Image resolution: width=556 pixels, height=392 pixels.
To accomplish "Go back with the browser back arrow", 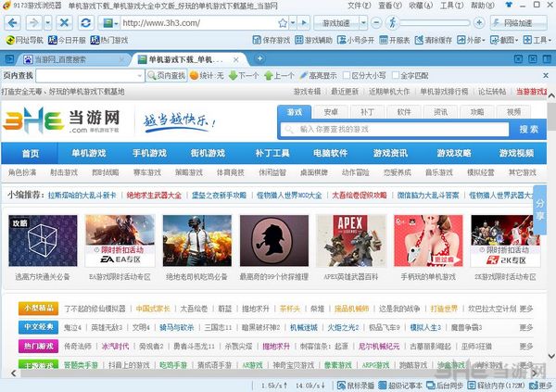I will click(x=12, y=23).
